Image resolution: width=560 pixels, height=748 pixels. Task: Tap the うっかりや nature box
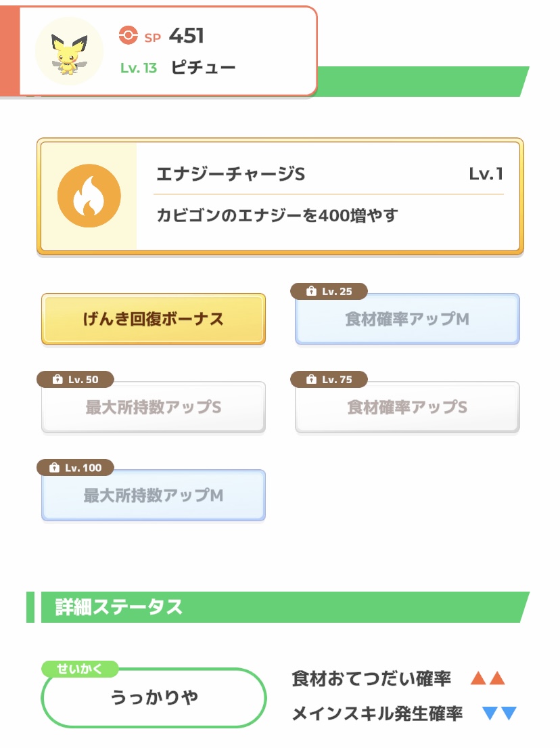coord(154,697)
